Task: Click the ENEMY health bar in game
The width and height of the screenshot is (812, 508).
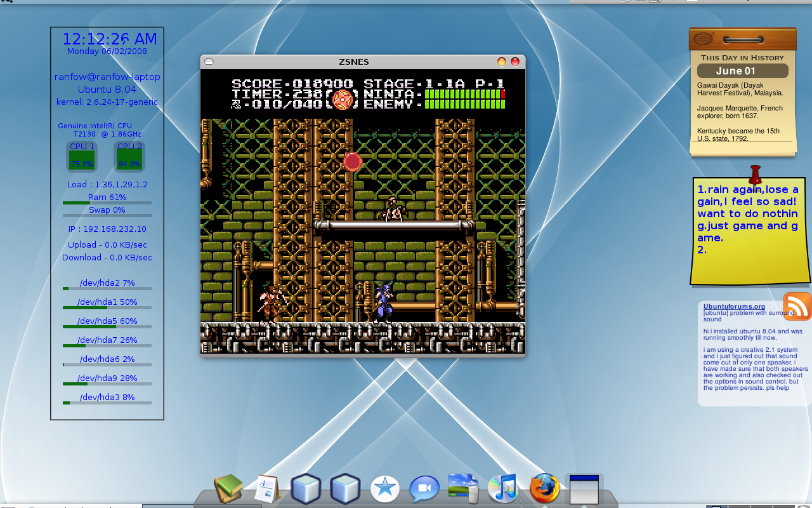Action: [x=464, y=104]
